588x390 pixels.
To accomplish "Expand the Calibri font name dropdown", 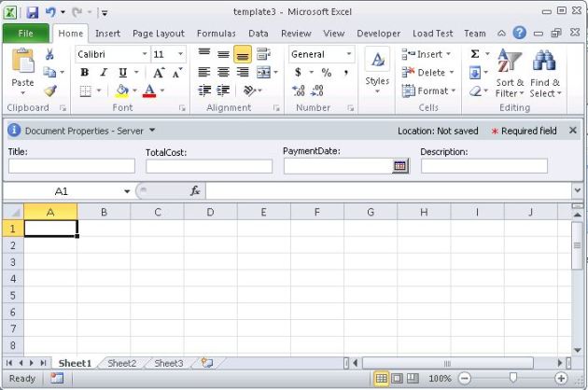I will click(144, 55).
